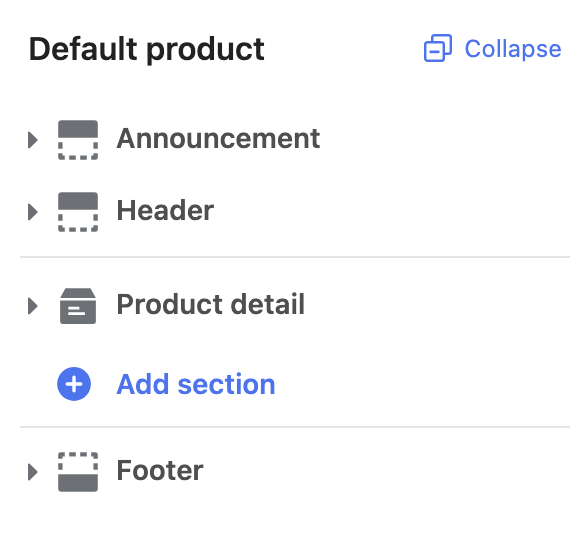The image size is (588, 546).
Task: Click the Add section text link
Action: point(196,384)
